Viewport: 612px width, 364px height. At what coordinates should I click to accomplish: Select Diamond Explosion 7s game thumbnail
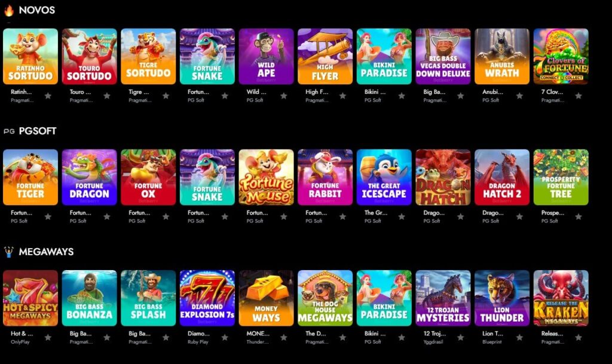pyautogui.click(x=207, y=298)
